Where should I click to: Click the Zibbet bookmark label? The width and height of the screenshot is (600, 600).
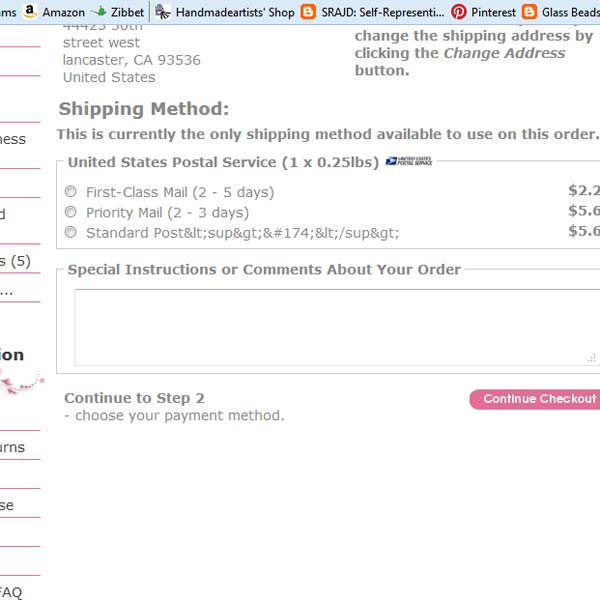[127, 13]
